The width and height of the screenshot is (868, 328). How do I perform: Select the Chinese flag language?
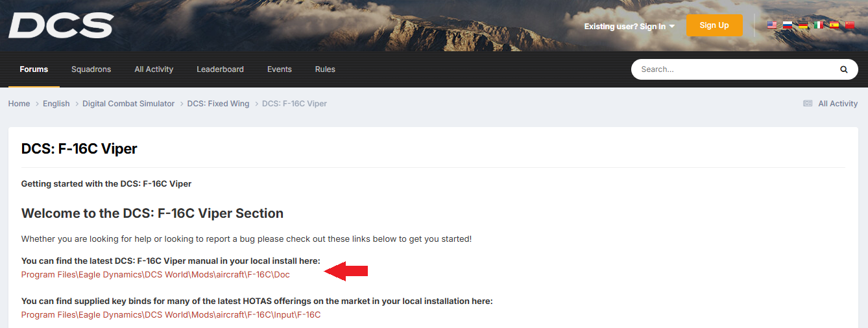[x=850, y=25]
